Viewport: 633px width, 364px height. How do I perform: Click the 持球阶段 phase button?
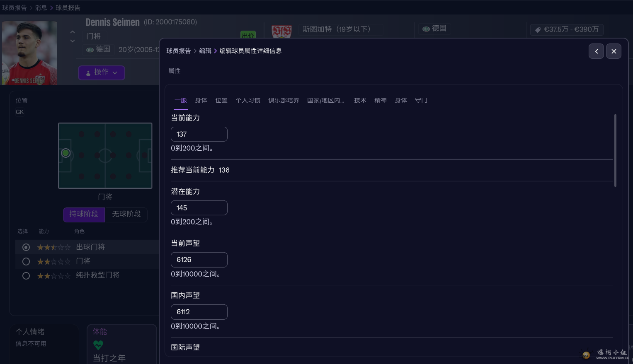(x=84, y=214)
